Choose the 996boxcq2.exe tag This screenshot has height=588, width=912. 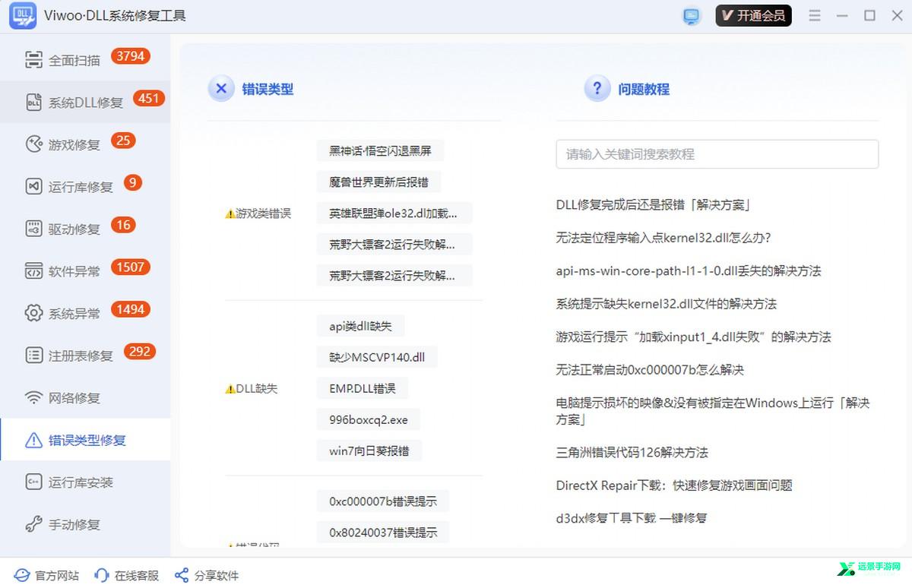click(369, 419)
